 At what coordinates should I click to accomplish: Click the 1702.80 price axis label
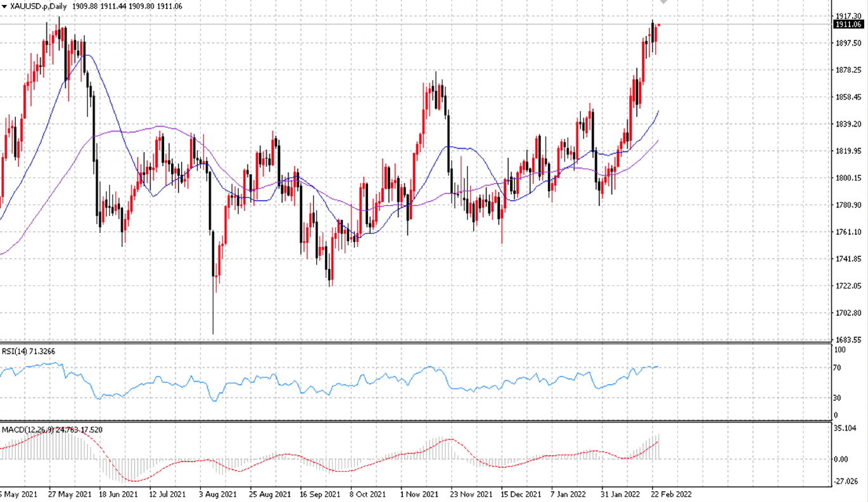848,313
